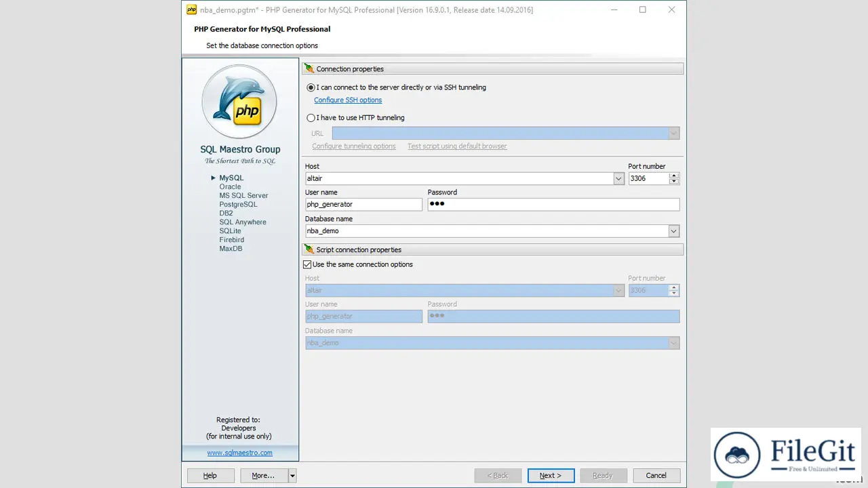
Task: Open the Database name dropdown
Action: 674,231
